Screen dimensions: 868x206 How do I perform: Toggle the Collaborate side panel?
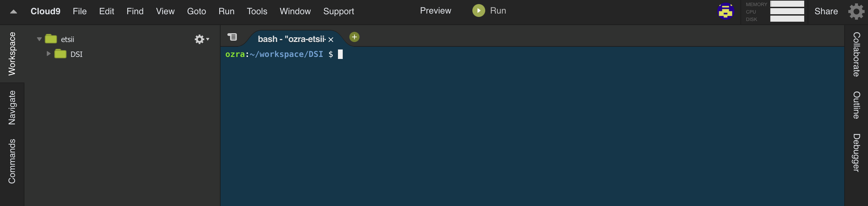point(856,54)
